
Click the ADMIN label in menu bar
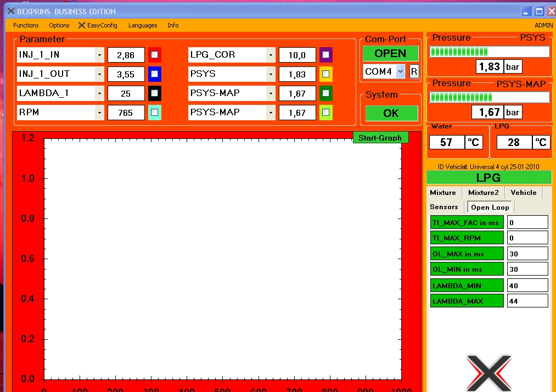(x=543, y=25)
